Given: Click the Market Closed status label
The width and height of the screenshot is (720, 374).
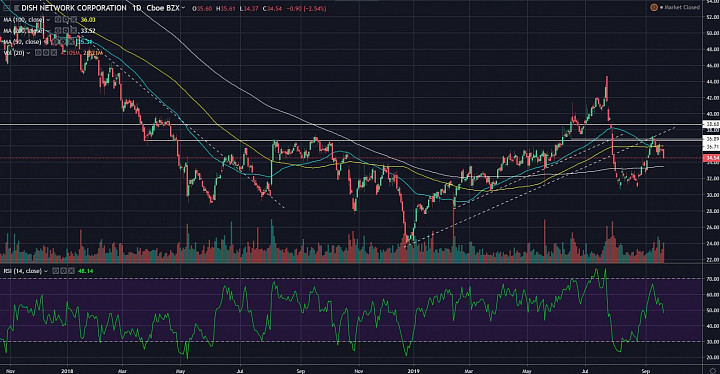Looking at the screenshot, I should 682,7.
